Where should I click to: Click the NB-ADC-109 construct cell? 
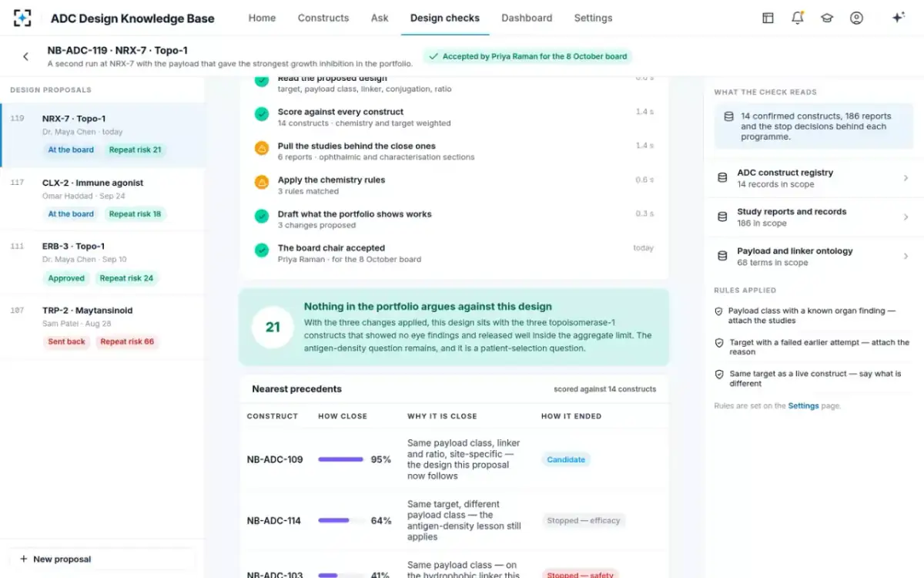pyautogui.click(x=275, y=459)
